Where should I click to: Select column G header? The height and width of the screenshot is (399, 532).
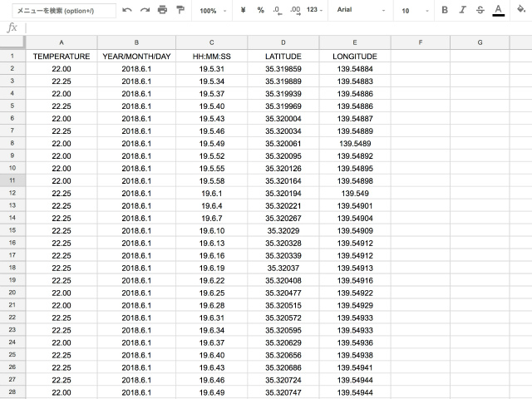click(480, 42)
